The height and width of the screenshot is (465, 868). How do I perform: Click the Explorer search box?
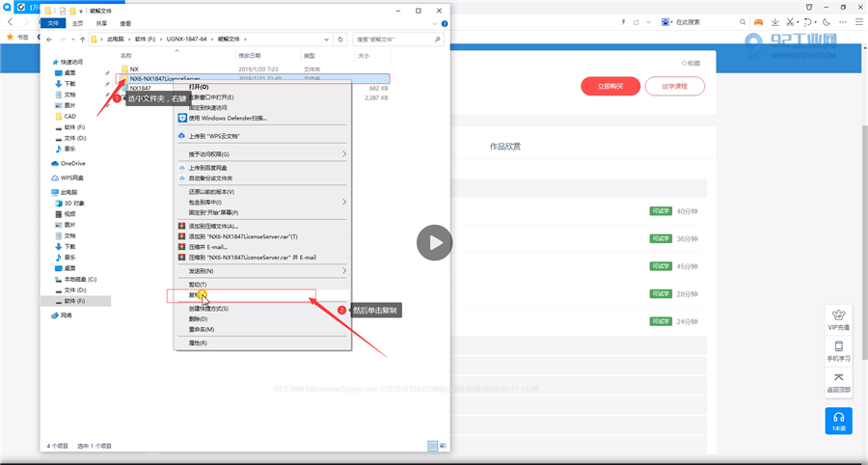tap(398, 40)
